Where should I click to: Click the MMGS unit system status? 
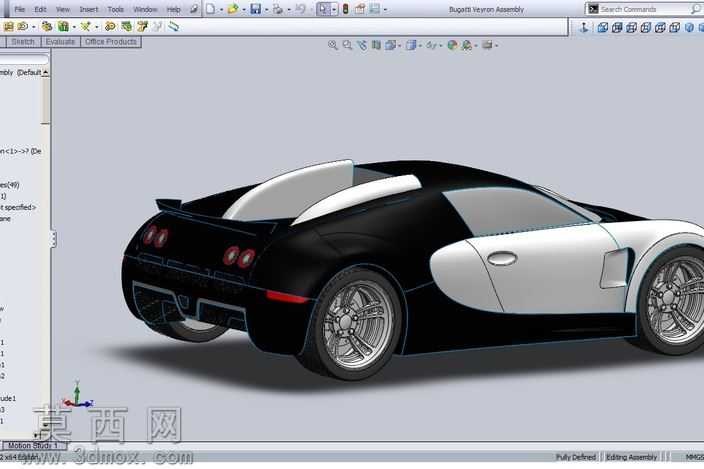point(694,457)
